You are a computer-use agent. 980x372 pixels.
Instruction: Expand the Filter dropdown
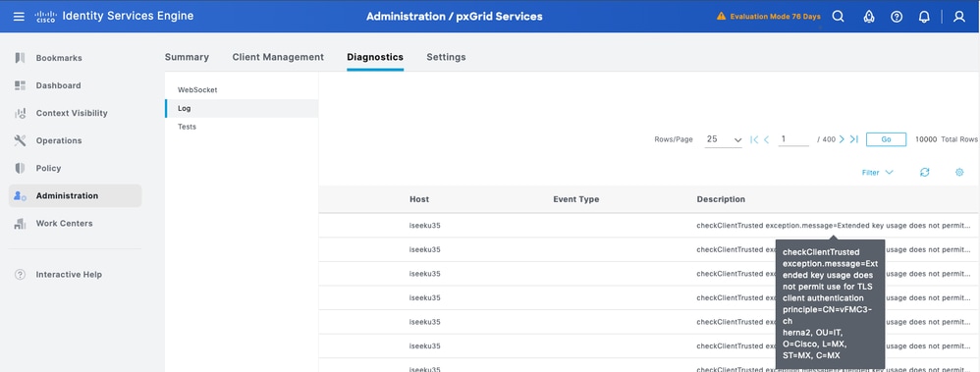point(878,173)
